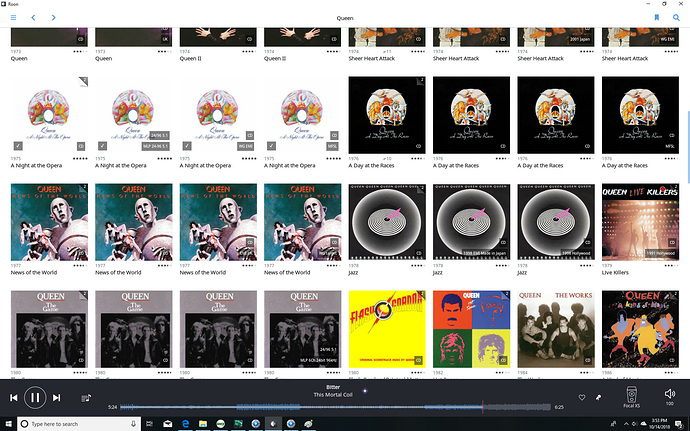Image resolution: width=690 pixels, height=431 pixels.
Task: Open the Windows notification center
Action: (x=681, y=424)
